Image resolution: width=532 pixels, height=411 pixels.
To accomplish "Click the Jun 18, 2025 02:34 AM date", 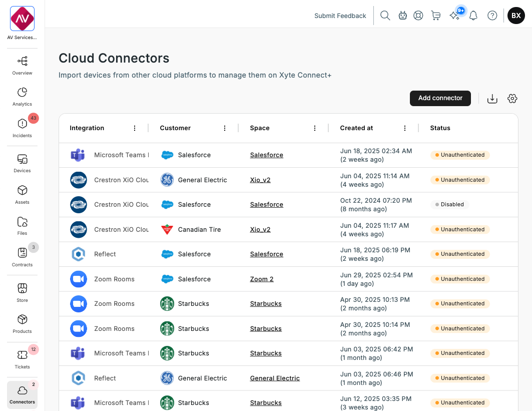I will coord(376,151).
